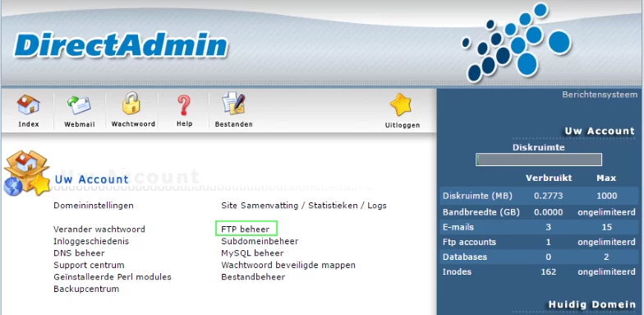Viewport: 644px width, 315px height.
Task: Open Geïnstalleerde Perl modules
Action: (112, 276)
